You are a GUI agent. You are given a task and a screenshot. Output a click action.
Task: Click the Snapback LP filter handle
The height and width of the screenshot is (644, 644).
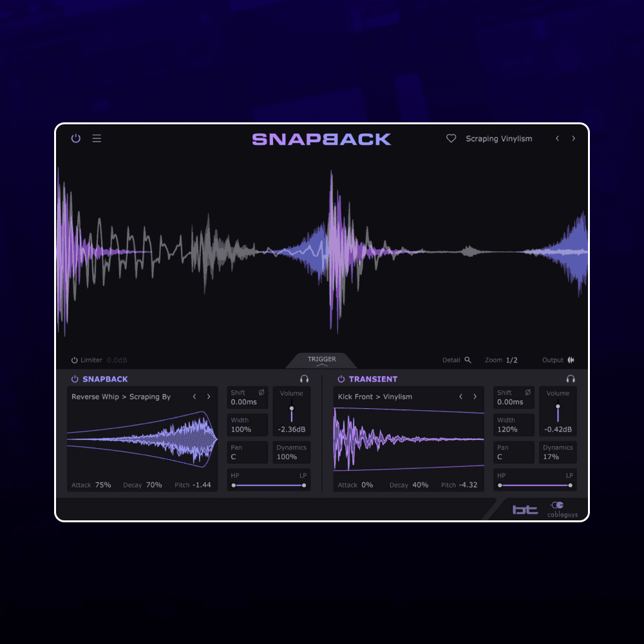(304, 486)
